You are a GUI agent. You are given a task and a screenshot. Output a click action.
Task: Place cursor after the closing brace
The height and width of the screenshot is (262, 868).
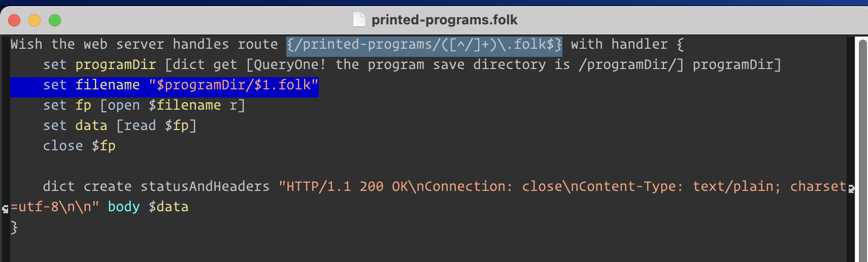coord(18,227)
